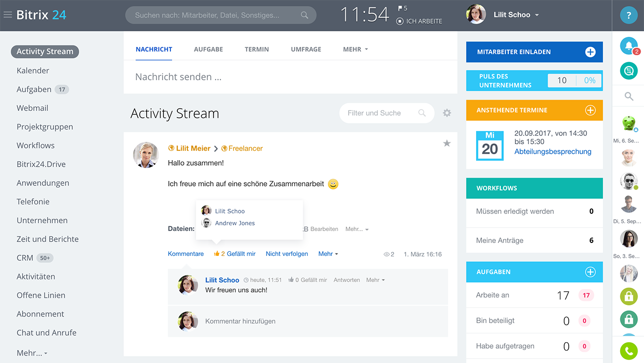The width and height of the screenshot is (644, 363).
Task: Click the green phone call button
Action: point(629,351)
